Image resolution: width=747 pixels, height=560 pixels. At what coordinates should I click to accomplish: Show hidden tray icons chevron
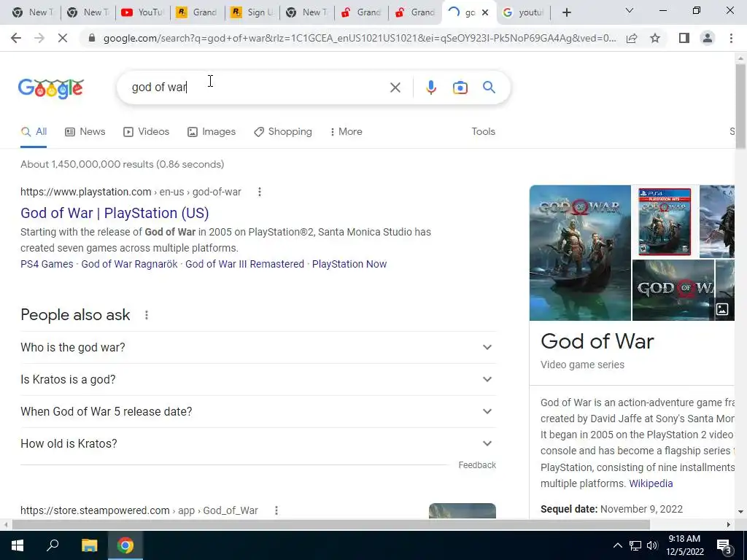point(617,545)
